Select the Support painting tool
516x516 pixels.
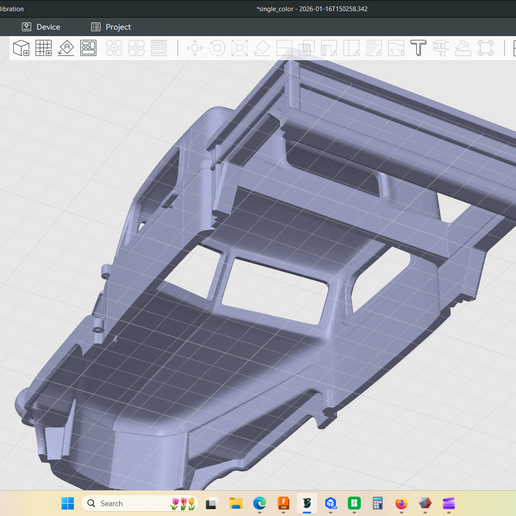tap(329, 48)
